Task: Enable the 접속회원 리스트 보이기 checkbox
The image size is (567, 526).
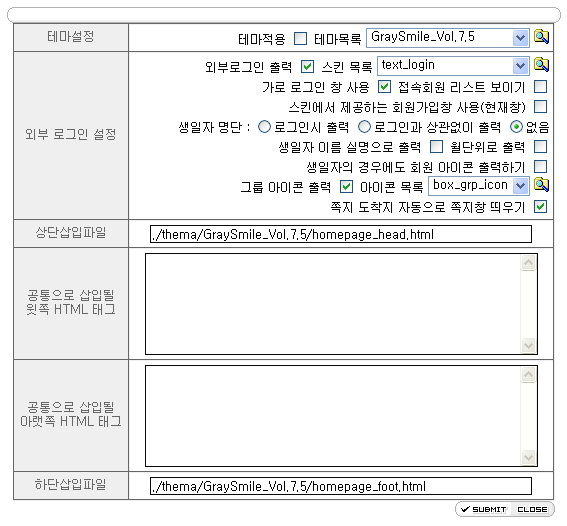Action: [541, 87]
